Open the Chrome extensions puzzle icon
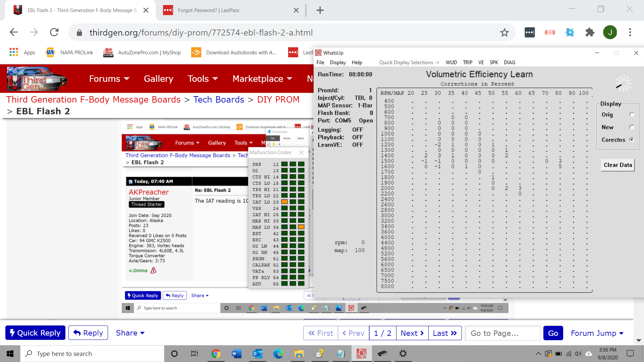This screenshot has width=644, height=362. tap(590, 33)
